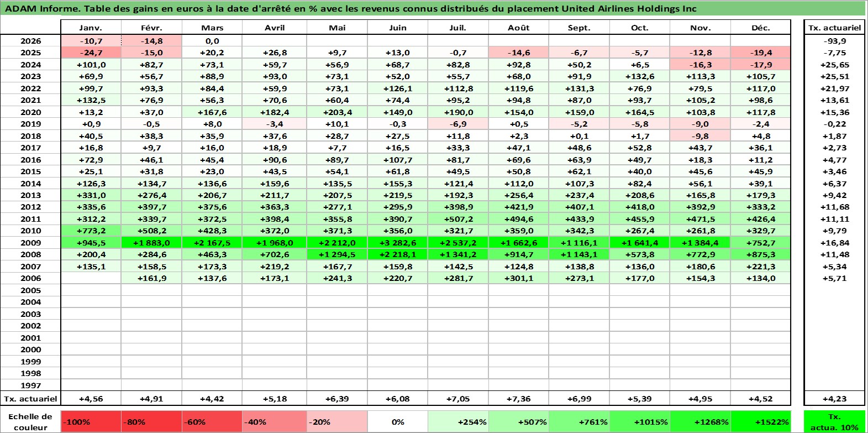The image size is (868, 433).
Task: Select cell with value +132,6
Action: pos(640,76)
